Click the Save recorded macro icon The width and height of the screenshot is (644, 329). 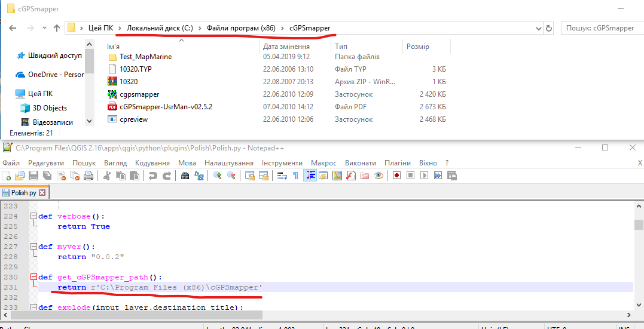click(452, 176)
